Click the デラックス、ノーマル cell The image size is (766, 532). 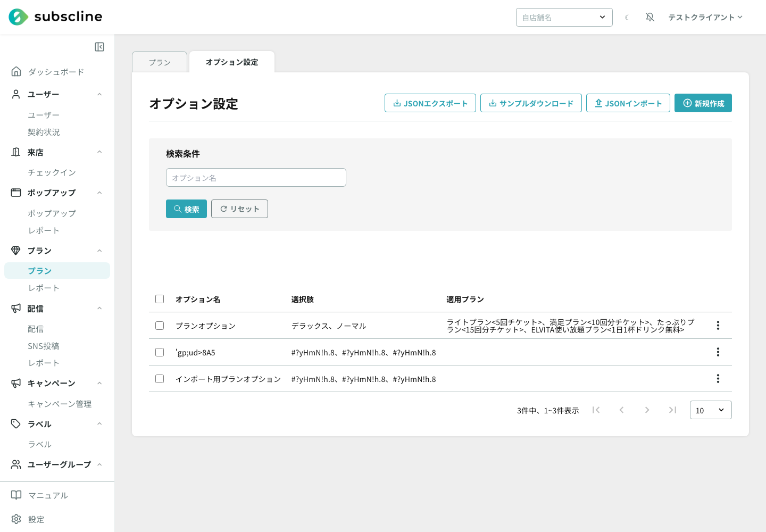coord(329,326)
